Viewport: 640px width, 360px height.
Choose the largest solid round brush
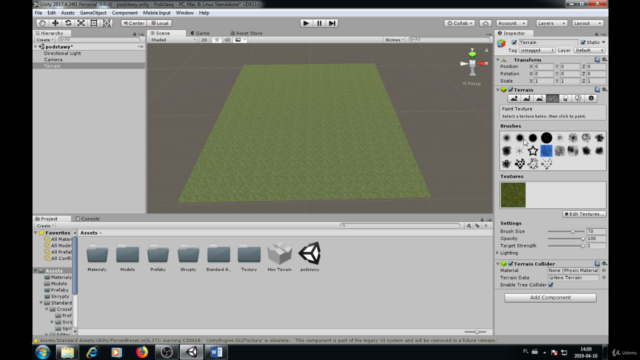pos(546,138)
